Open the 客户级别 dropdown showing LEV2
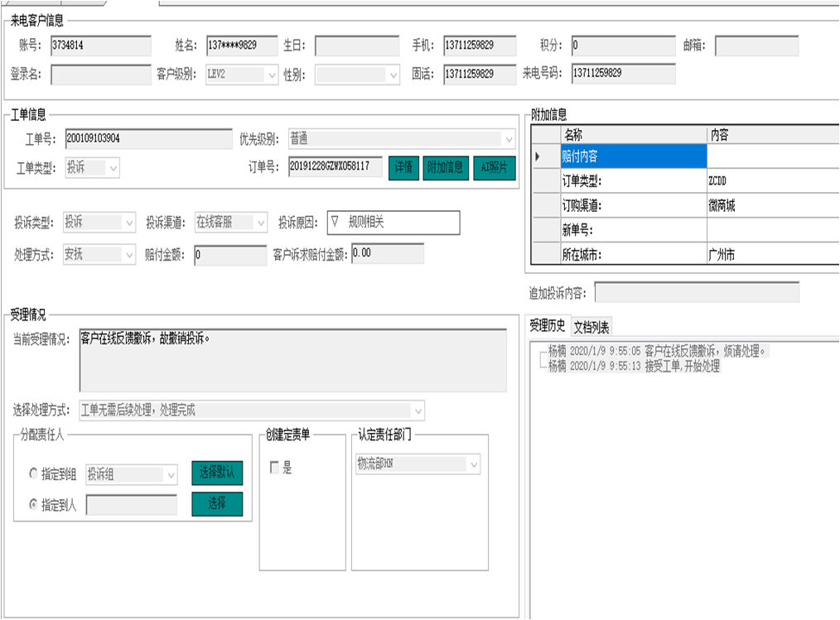 (x=271, y=74)
